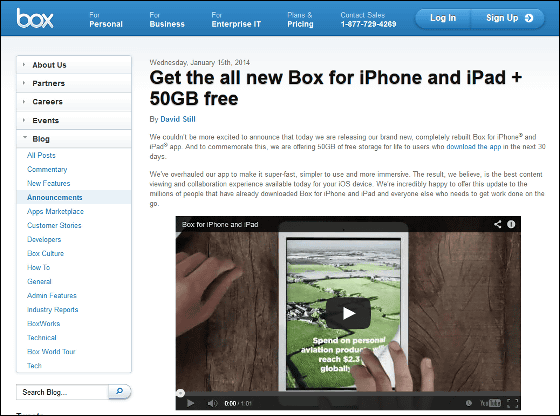Open For Business menu
The height and width of the screenshot is (416, 560).
click(167, 20)
